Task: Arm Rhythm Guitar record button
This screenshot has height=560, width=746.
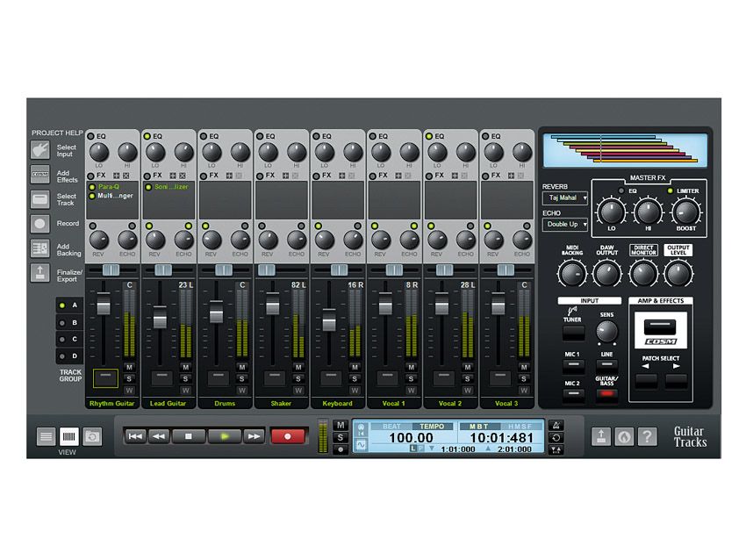Action: coord(105,377)
